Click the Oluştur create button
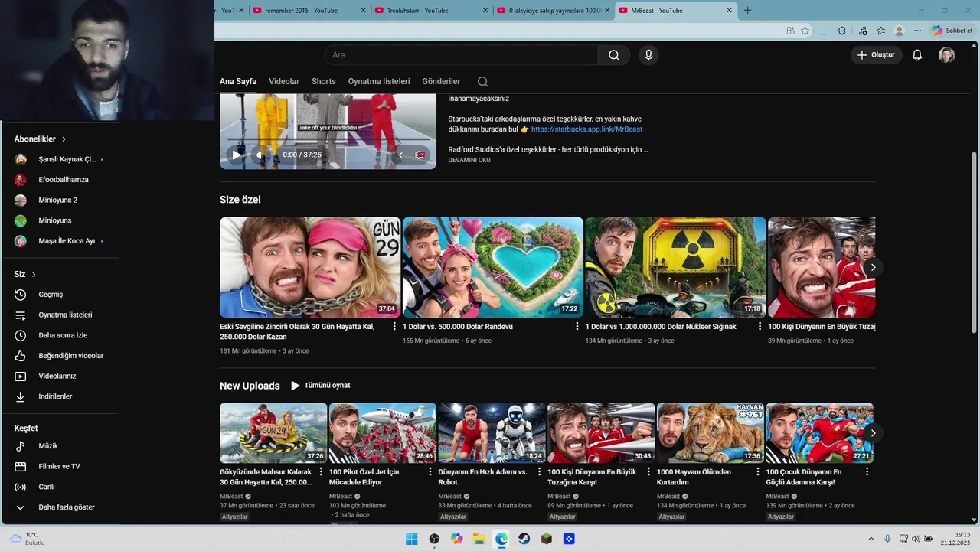This screenshot has height=551, width=980. pos(877,55)
